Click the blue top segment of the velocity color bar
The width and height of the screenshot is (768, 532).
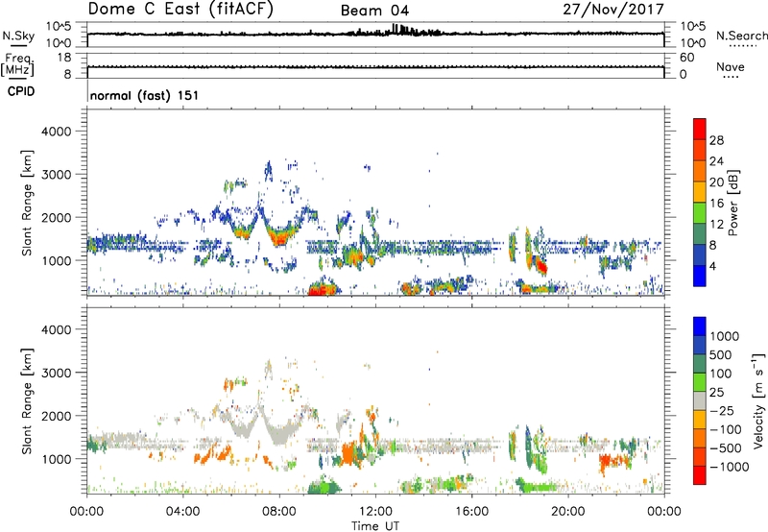pos(700,326)
